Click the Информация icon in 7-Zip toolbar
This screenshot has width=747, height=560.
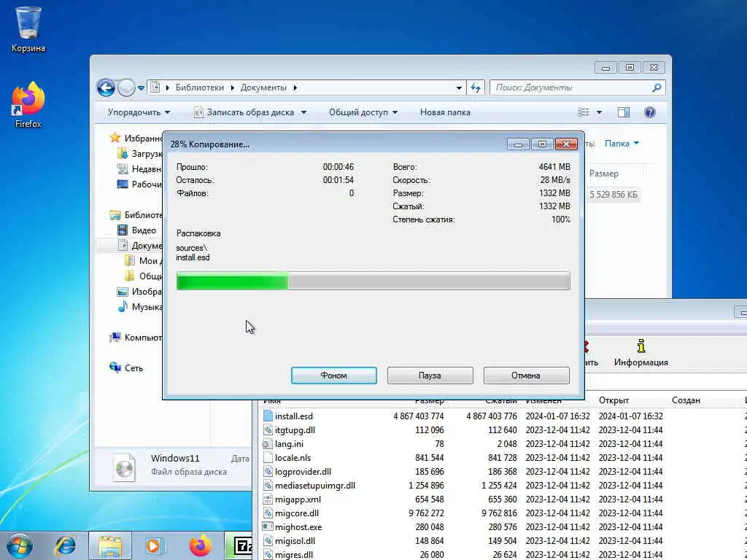click(640, 353)
